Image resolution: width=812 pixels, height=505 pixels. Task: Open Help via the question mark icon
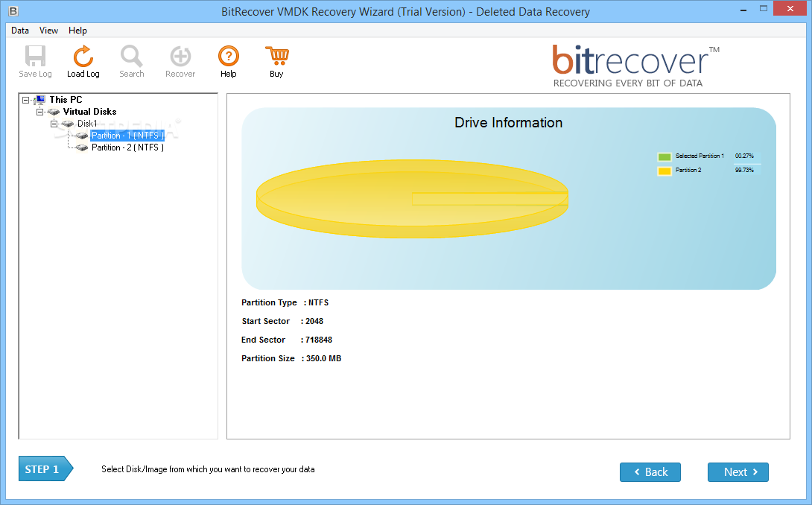[229, 56]
